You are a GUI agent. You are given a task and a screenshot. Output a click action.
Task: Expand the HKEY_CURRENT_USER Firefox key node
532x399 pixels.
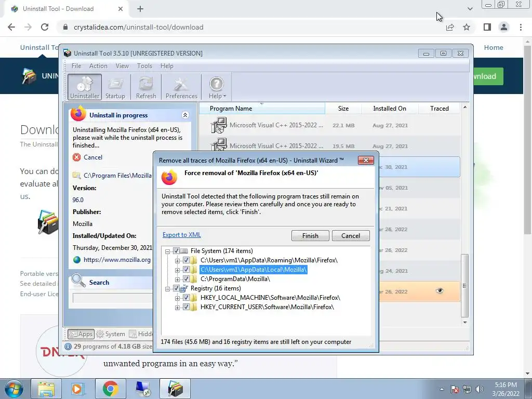coord(177,308)
